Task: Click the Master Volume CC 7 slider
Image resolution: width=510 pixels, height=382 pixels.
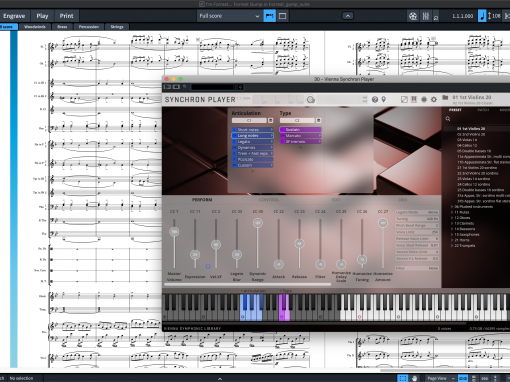Action: tap(174, 231)
